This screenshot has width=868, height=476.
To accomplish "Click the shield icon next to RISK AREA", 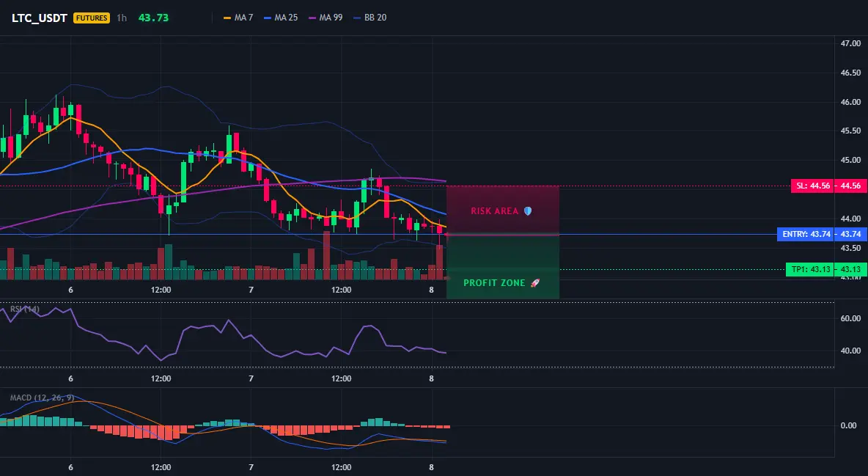I will (528, 211).
